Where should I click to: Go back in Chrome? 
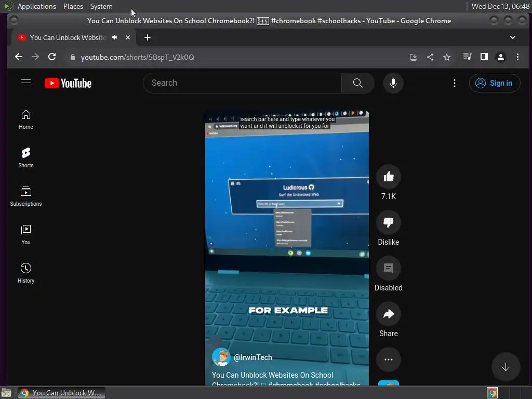point(19,57)
